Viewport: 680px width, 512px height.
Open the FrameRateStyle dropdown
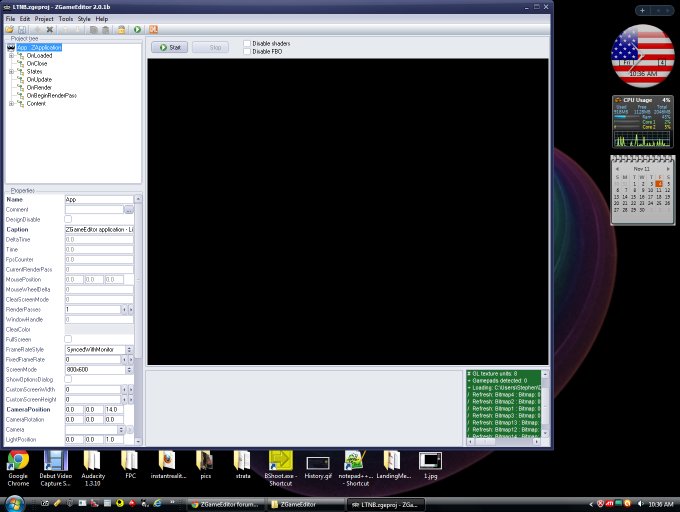129,349
